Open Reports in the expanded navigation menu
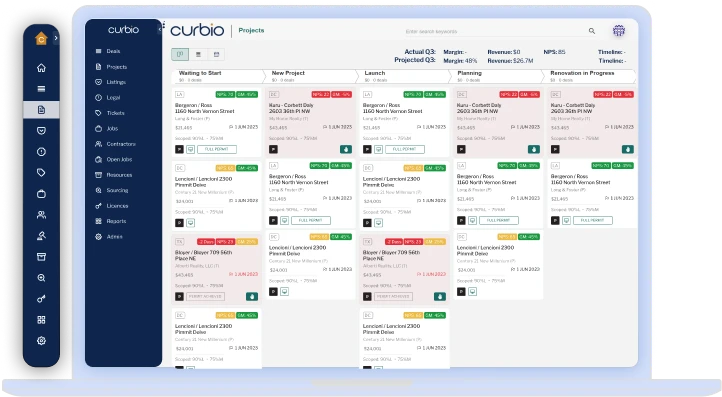The width and height of the screenshot is (722, 397). point(111,221)
